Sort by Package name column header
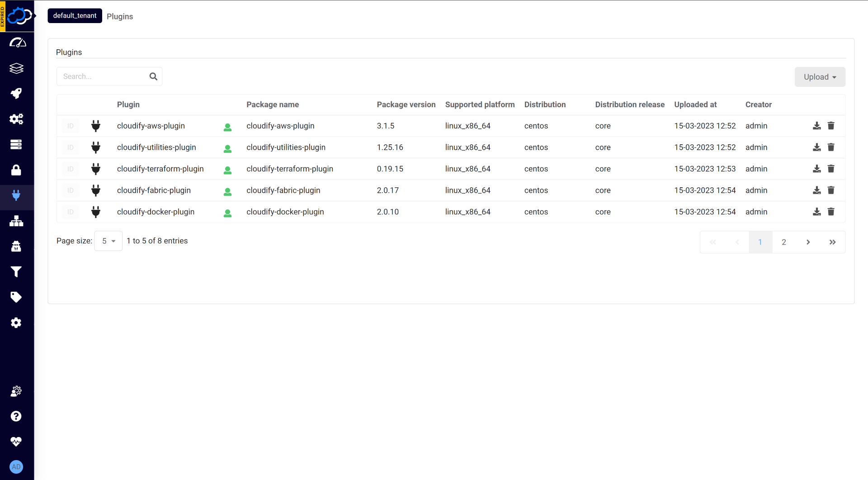868x480 pixels. (273, 105)
